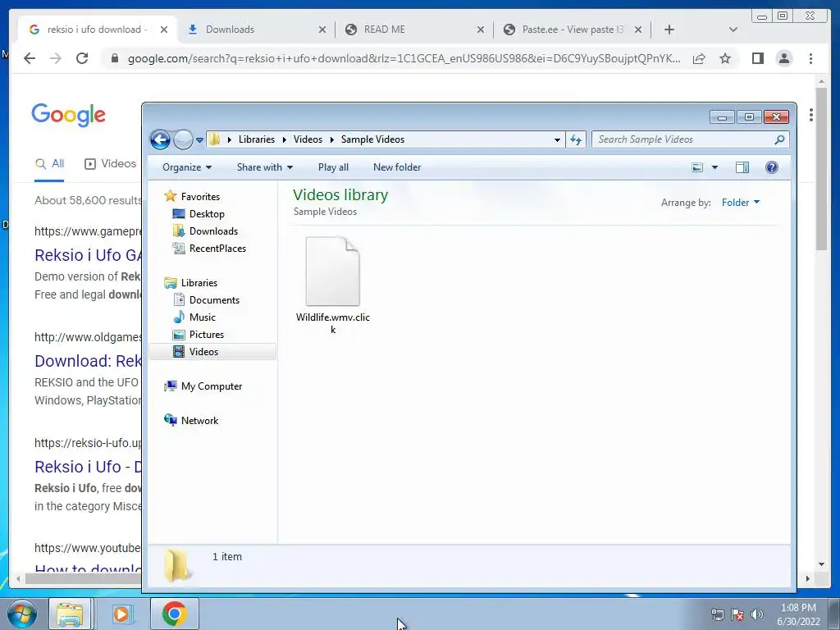Reload the Google page
This screenshot has height=630, width=840.
[x=82, y=58]
